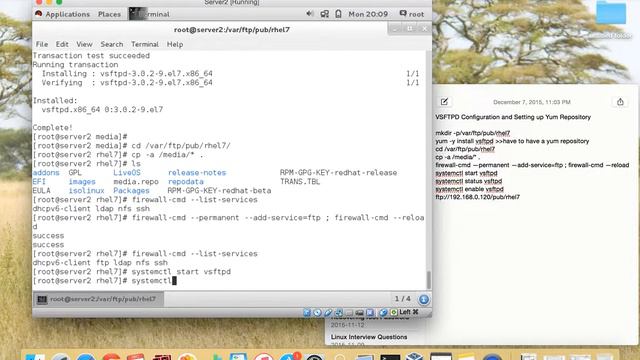Click the isolinux entry in terminal listing
The height and width of the screenshot is (360, 640).
[x=87, y=191]
